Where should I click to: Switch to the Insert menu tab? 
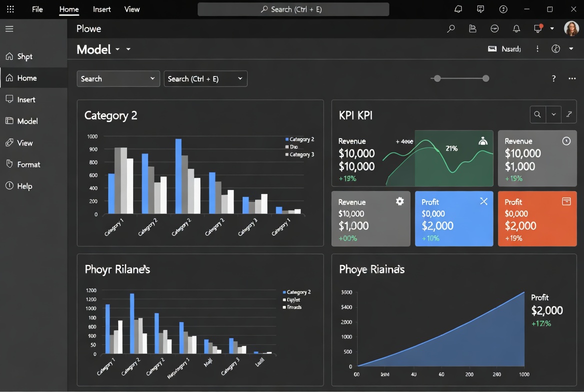102,9
